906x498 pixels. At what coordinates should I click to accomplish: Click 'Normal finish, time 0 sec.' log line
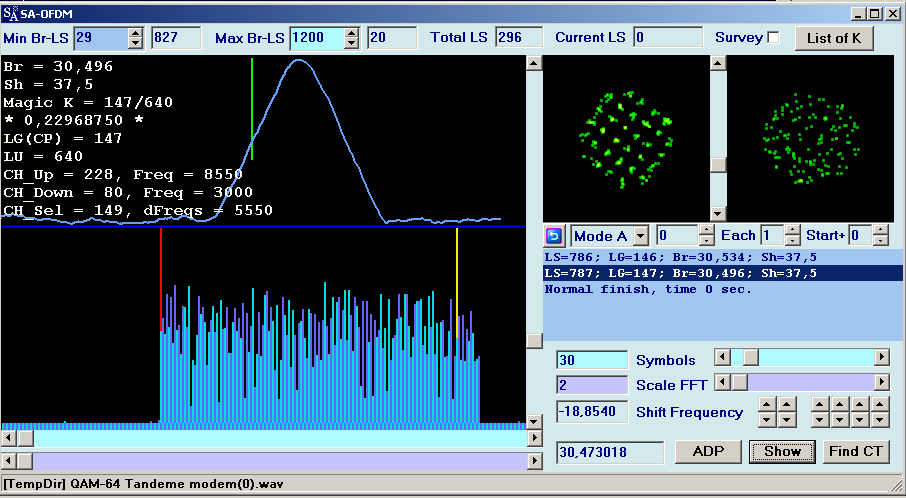pos(648,289)
